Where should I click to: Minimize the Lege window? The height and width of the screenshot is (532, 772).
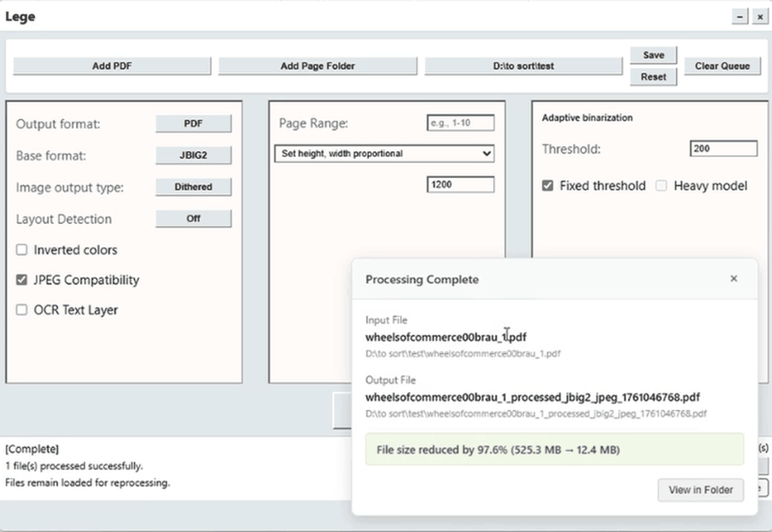pyautogui.click(x=741, y=17)
